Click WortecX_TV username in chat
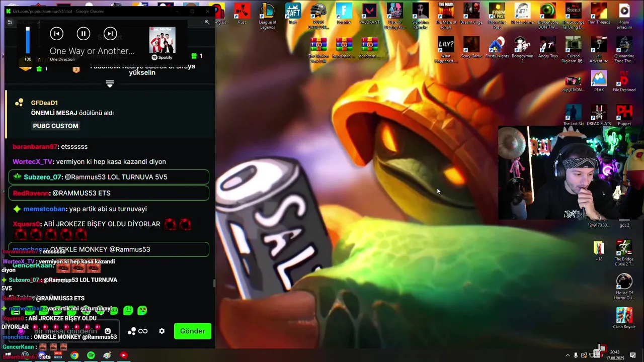 33,161
